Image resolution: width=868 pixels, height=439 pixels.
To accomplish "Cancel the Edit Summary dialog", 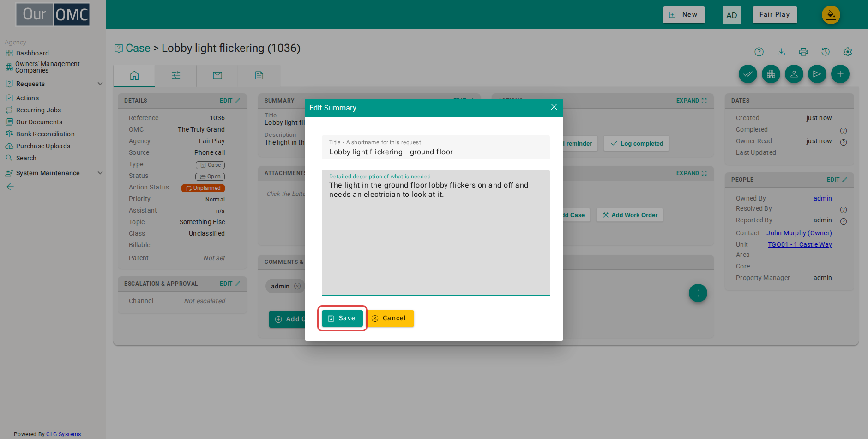I will click(x=390, y=318).
